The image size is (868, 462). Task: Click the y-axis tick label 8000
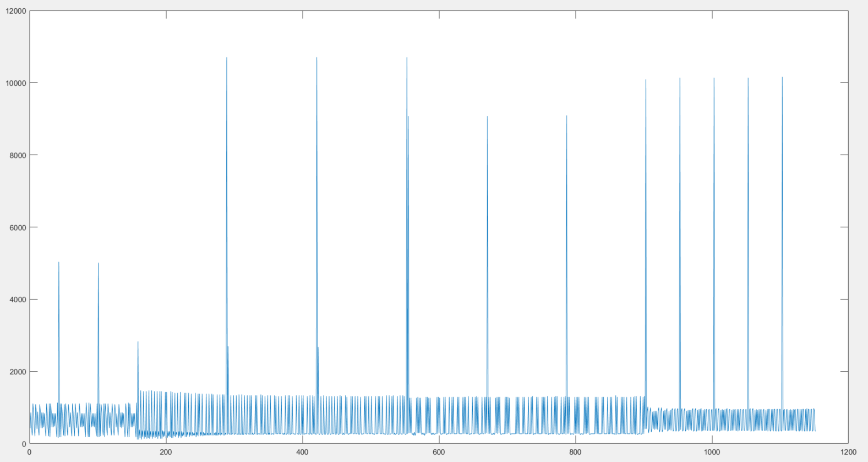pyautogui.click(x=17, y=155)
